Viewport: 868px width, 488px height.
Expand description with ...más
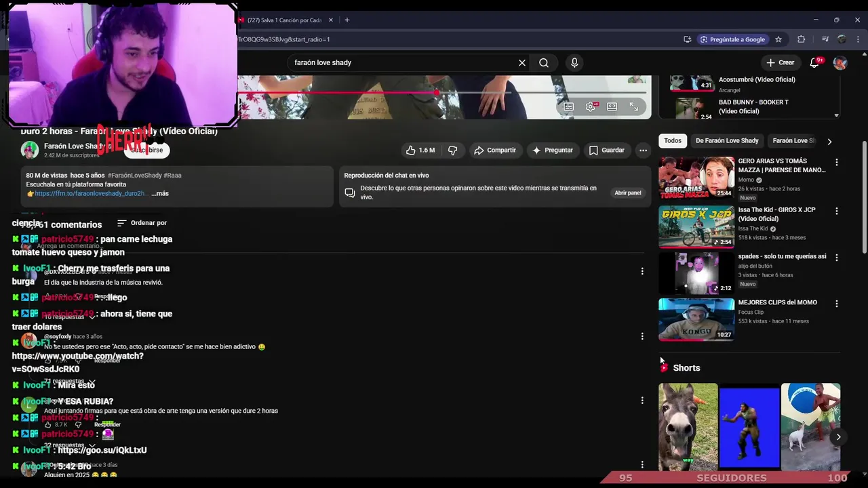(x=160, y=193)
